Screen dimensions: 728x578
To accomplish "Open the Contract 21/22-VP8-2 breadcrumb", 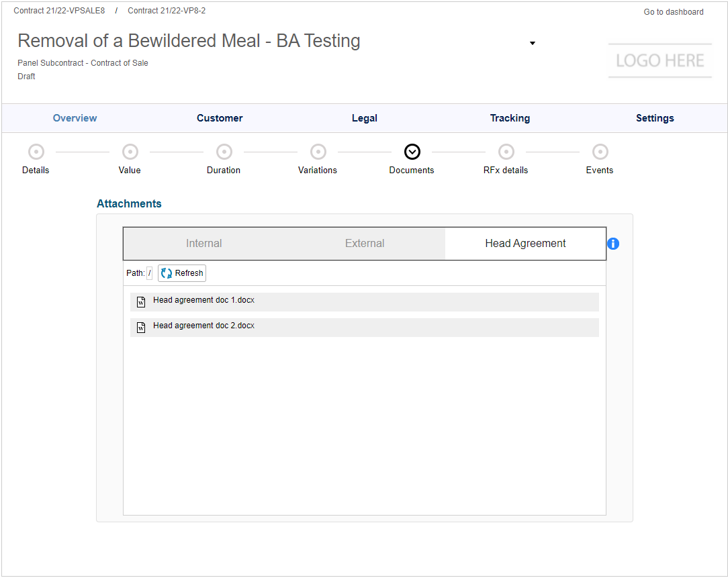I will pyautogui.click(x=167, y=11).
